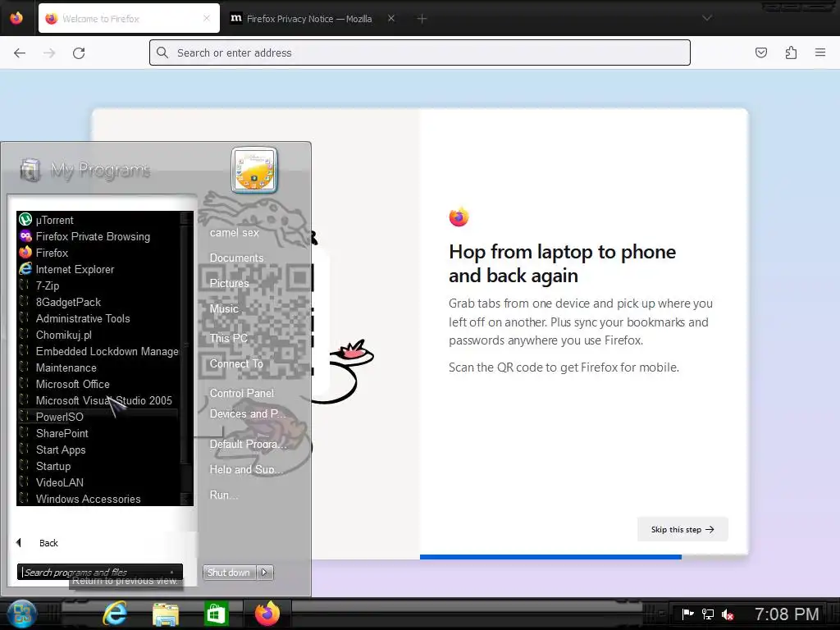Screen dimensions: 840x630
Task: Open the Windows Accessories folder
Action: (99, 499)
